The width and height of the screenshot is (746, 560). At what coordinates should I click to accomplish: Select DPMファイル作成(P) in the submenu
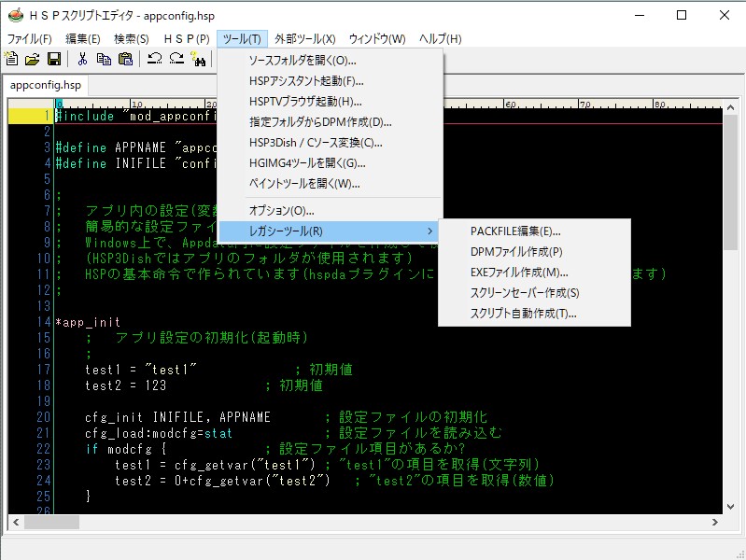[534, 252]
